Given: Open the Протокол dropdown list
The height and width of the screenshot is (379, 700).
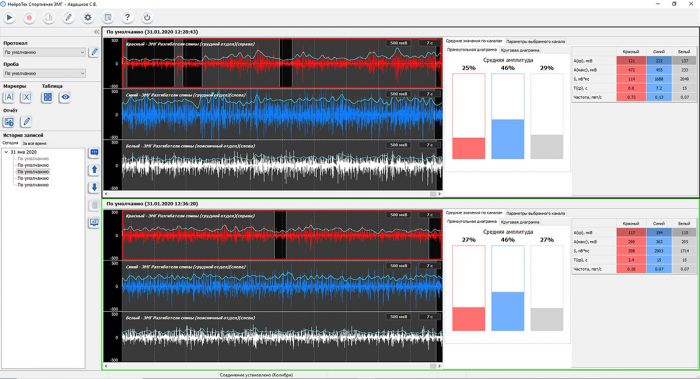Looking at the screenshot, I should (44, 52).
